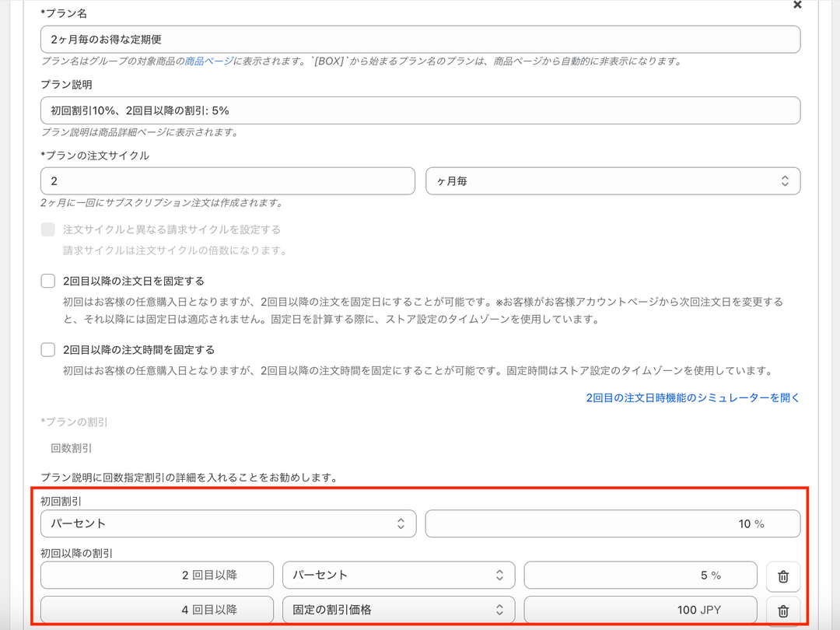This screenshot has height=630, width=840.
Task: Open the 初回割引 パーセント type dropdown
Action: coord(228,523)
